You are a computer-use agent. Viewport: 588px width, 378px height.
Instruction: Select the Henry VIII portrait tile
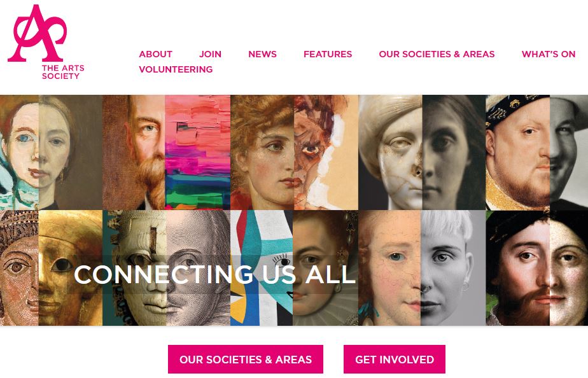click(518, 152)
